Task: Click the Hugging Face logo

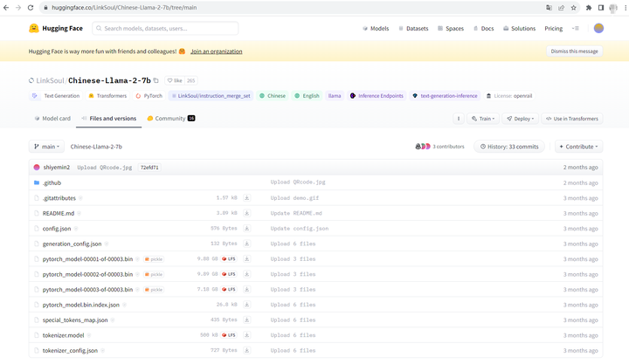Action: 56,28
